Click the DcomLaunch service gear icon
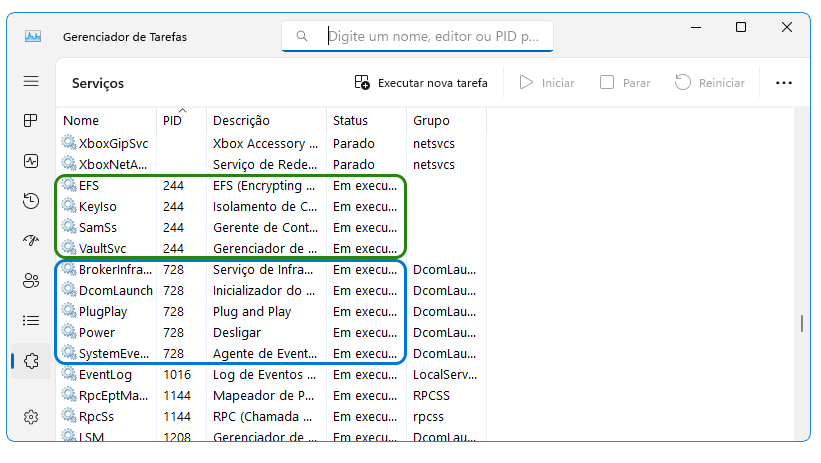The image size is (821, 463). 69,289
